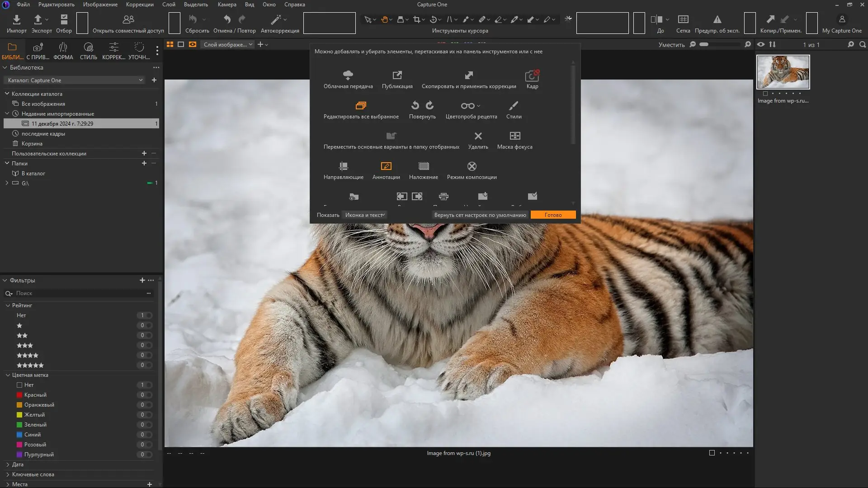Click the Autocorrection magic wand icon

[x=275, y=20]
